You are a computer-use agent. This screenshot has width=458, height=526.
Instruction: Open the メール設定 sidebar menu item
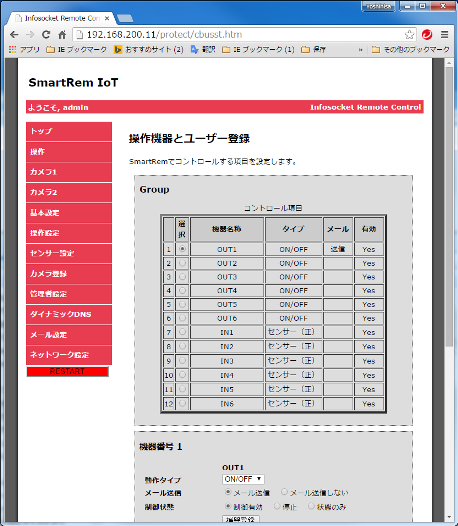click(69, 335)
